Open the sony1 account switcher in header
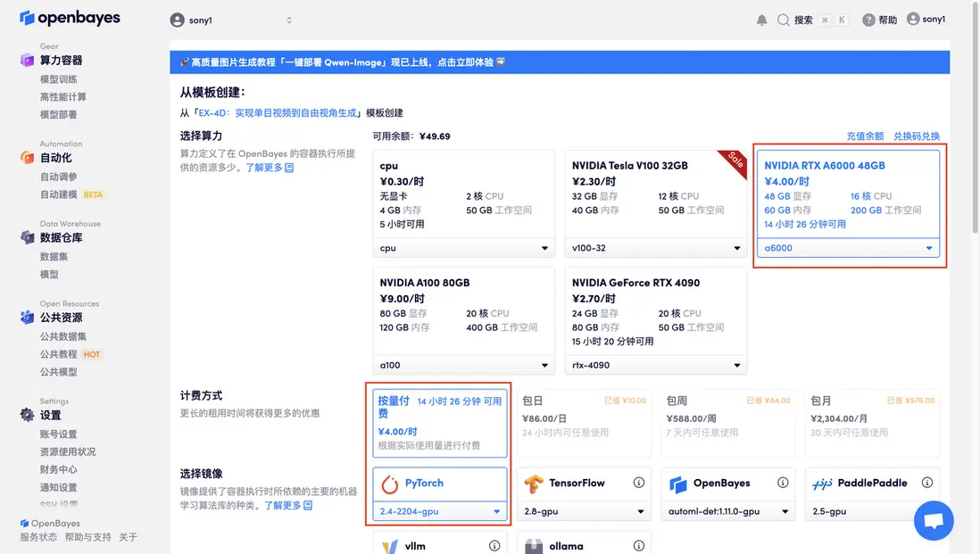The width and height of the screenshot is (980, 554). (x=231, y=20)
